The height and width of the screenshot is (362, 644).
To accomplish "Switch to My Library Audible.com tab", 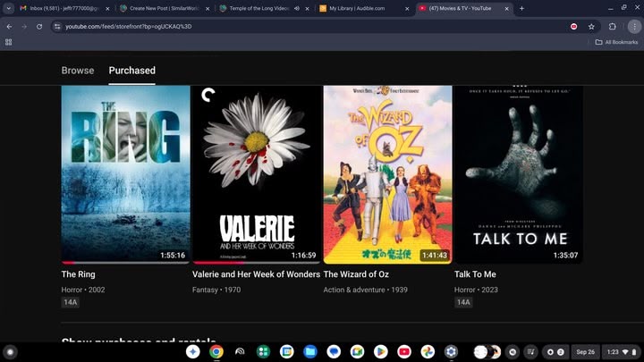I will click(357, 8).
